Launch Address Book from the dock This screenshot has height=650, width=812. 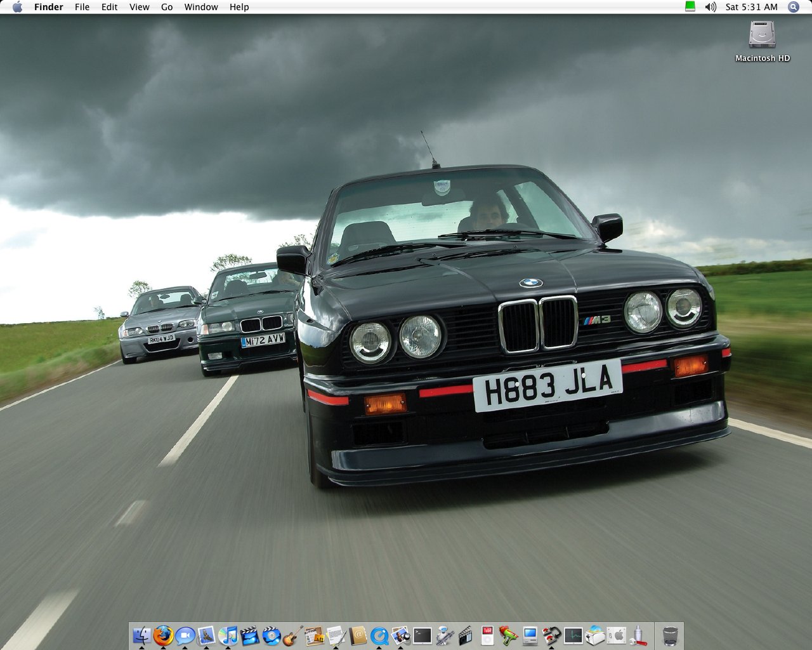357,635
